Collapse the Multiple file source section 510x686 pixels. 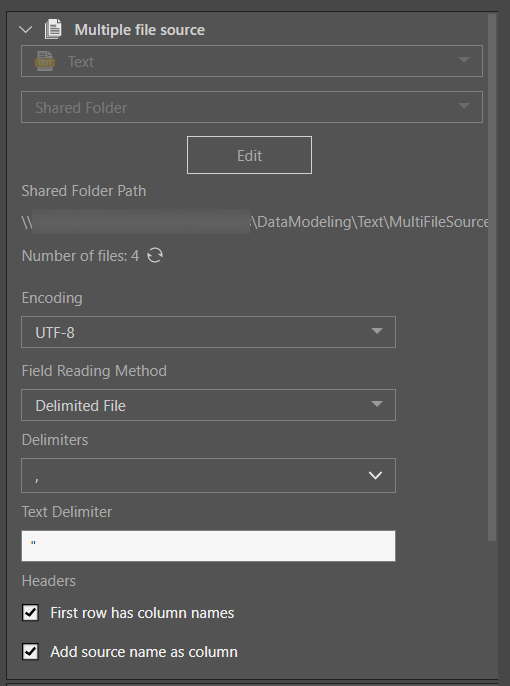tap(26, 30)
